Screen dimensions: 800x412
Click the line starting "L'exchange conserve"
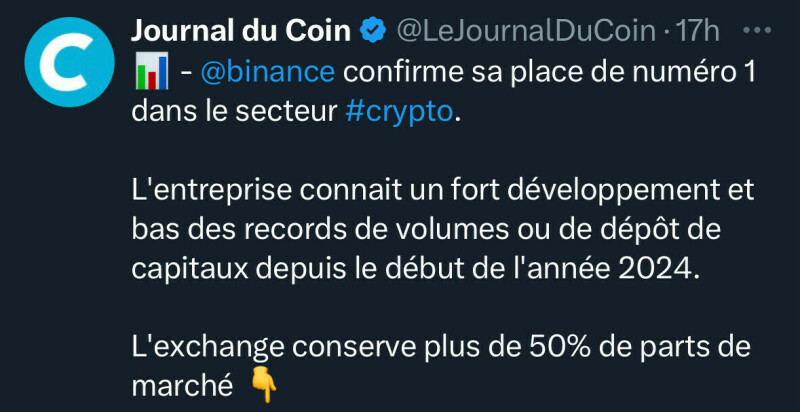coord(442,346)
